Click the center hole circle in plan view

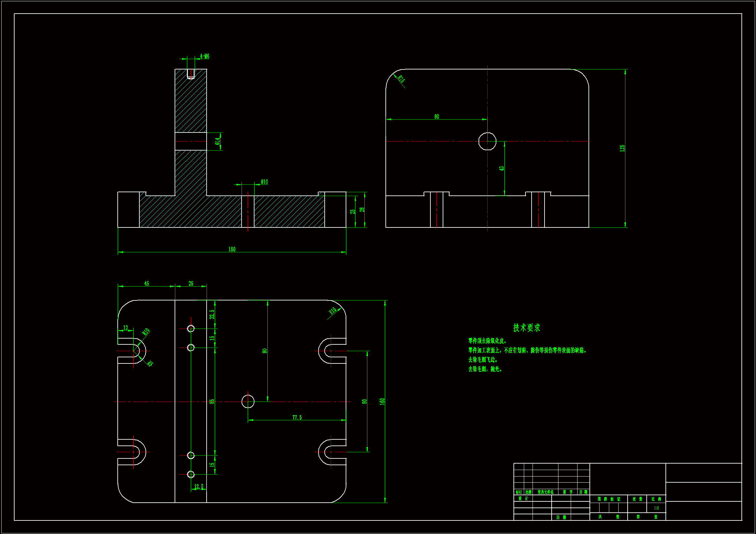tap(248, 402)
